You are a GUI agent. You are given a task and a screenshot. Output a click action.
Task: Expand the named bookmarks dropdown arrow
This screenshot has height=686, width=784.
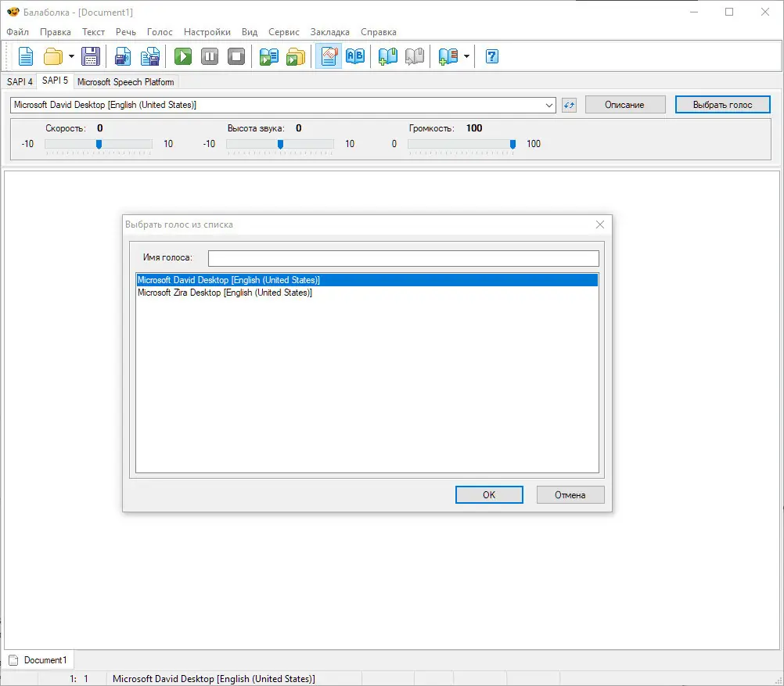point(466,56)
